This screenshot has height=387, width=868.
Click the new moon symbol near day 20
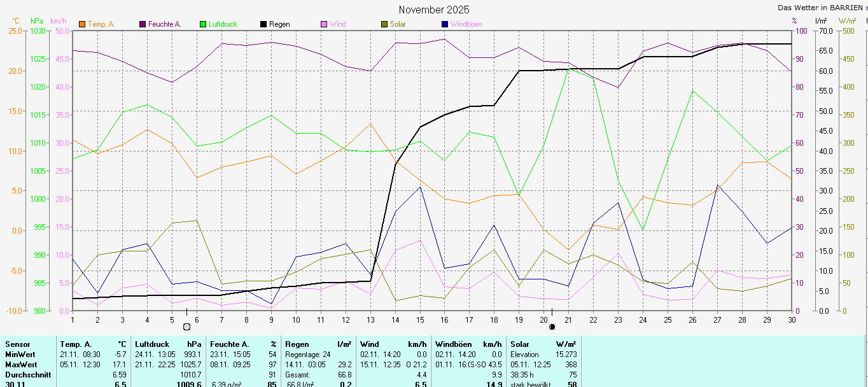click(x=552, y=327)
